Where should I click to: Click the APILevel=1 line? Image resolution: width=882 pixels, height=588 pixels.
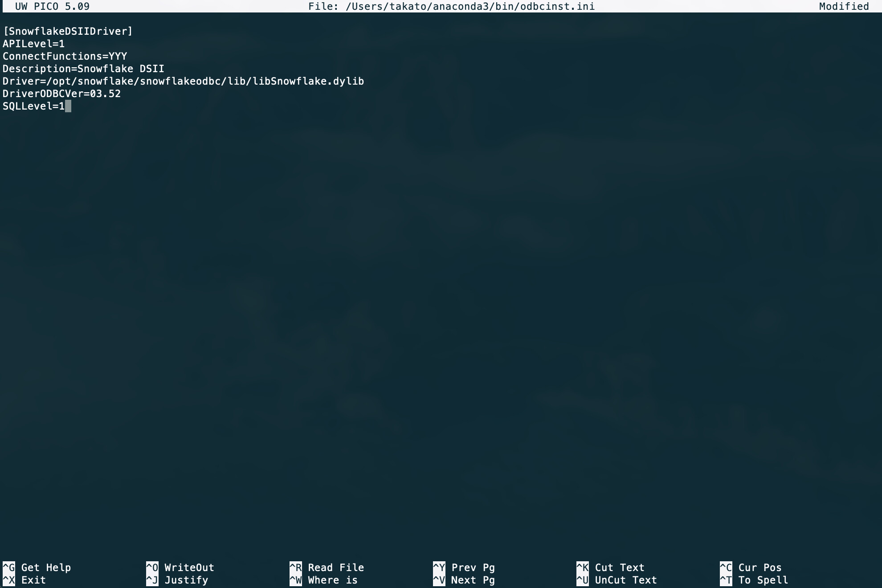(34, 44)
